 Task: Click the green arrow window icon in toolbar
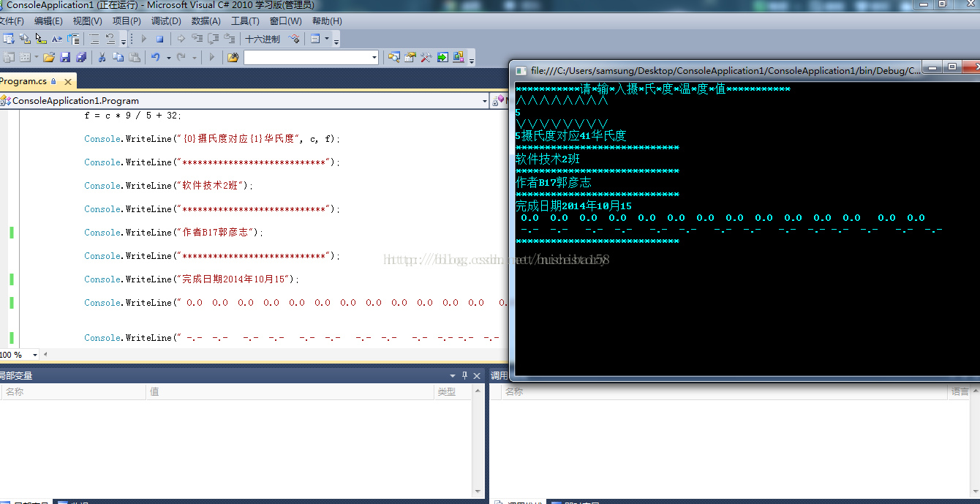(442, 57)
